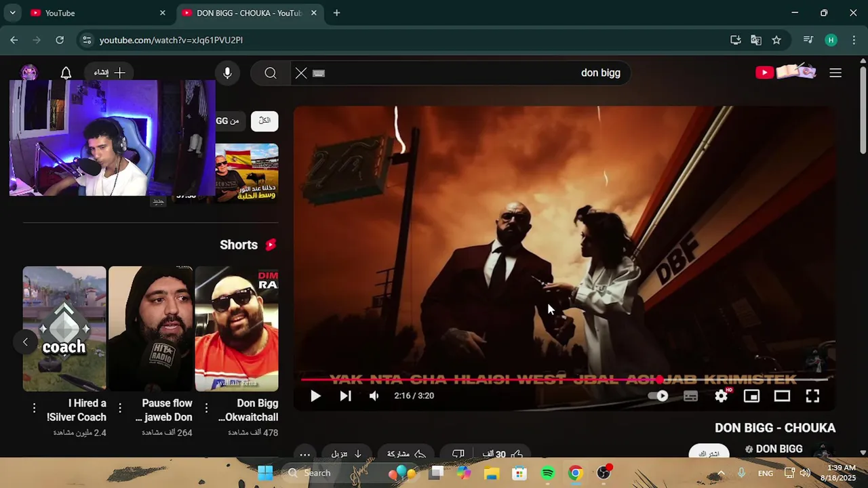Screen dimensions: 868x488
Task: Select the 'DON BIGG - CHOUKA' browser tab
Action: [x=249, y=13]
